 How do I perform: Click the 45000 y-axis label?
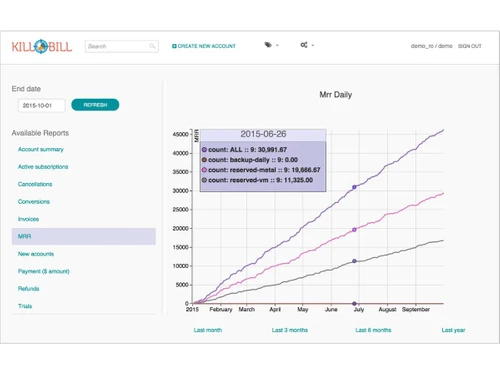click(180, 134)
